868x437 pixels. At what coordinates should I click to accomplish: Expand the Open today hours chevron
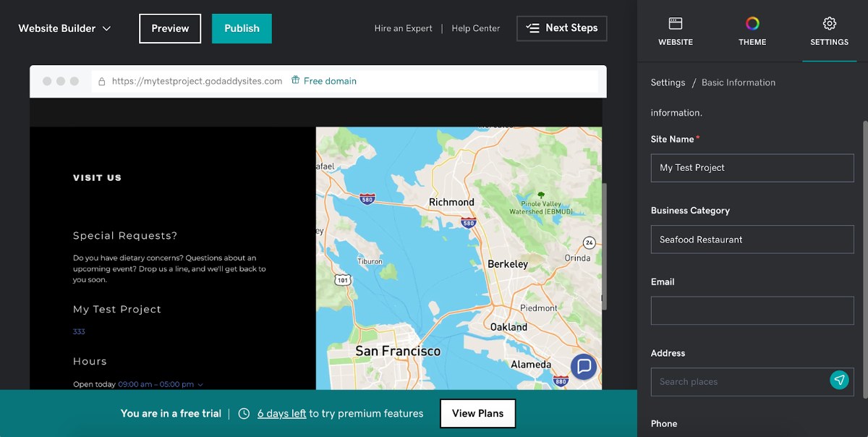click(x=200, y=385)
